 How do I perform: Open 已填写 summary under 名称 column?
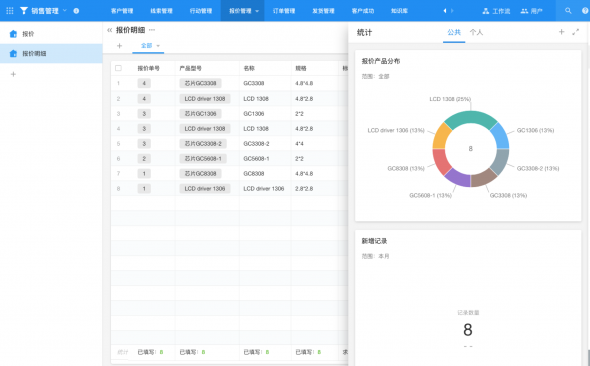point(256,352)
